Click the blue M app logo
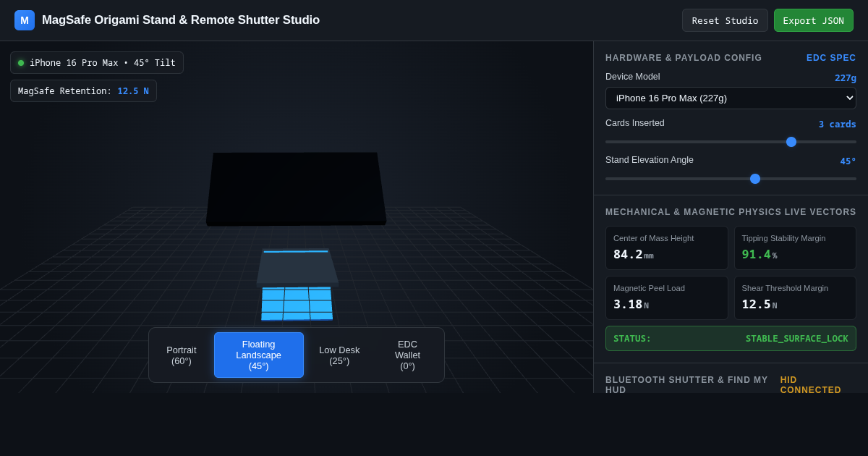The image size is (868, 456). point(25,20)
